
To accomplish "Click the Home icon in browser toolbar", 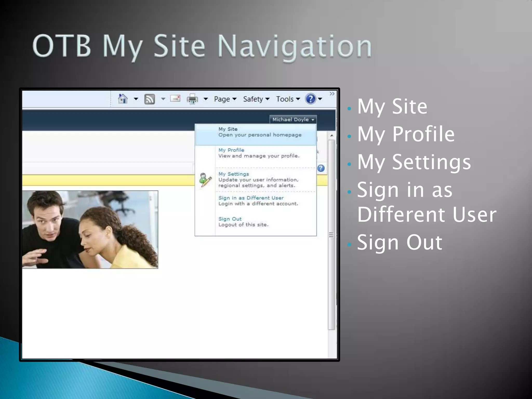I will point(123,99).
